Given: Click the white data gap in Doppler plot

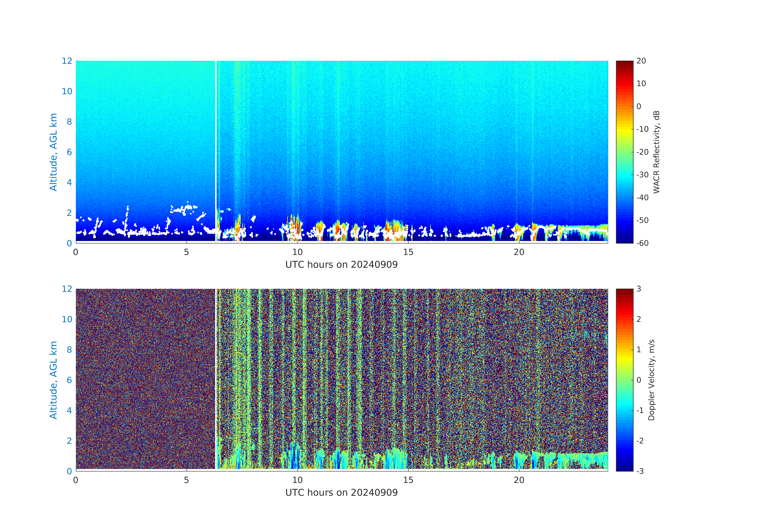Looking at the screenshot, I should pos(216,367).
